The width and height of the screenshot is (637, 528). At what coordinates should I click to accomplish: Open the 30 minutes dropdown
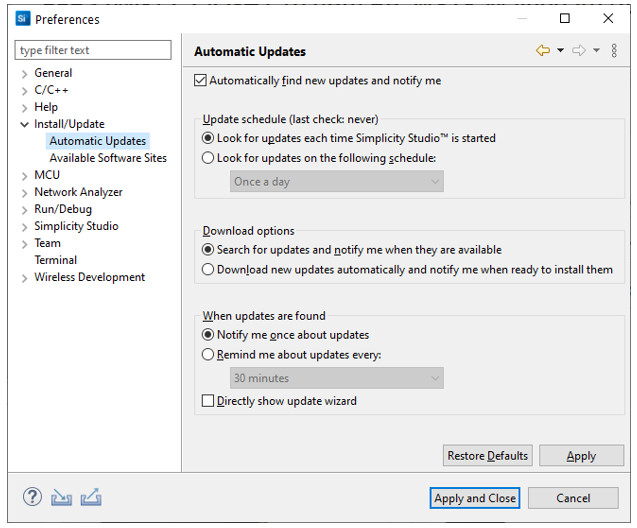pos(336,378)
